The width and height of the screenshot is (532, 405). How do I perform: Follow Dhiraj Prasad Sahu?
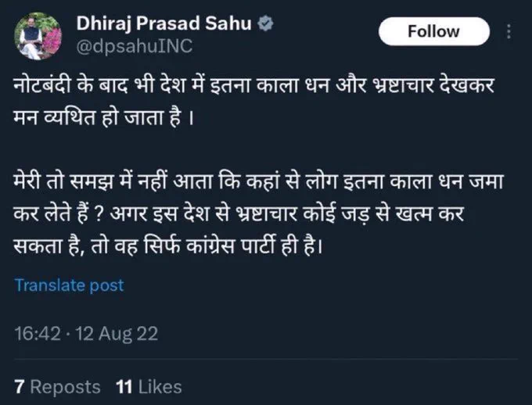(434, 31)
